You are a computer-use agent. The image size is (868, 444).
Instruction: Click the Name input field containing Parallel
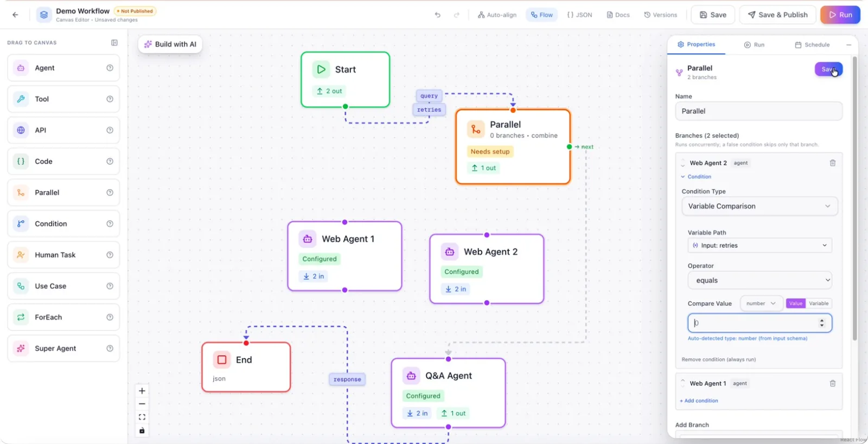pos(758,111)
